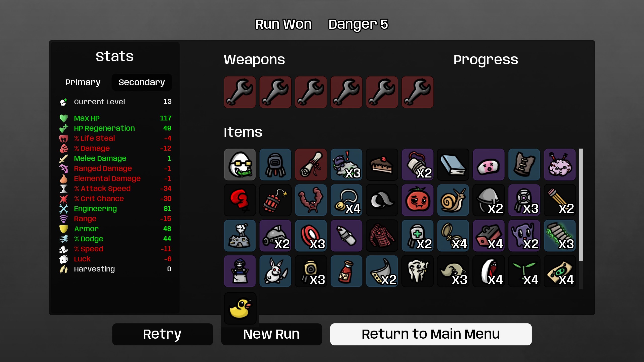Click the white rabbit with knife item
The width and height of the screenshot is (644, 362).
tap(275, 271)
